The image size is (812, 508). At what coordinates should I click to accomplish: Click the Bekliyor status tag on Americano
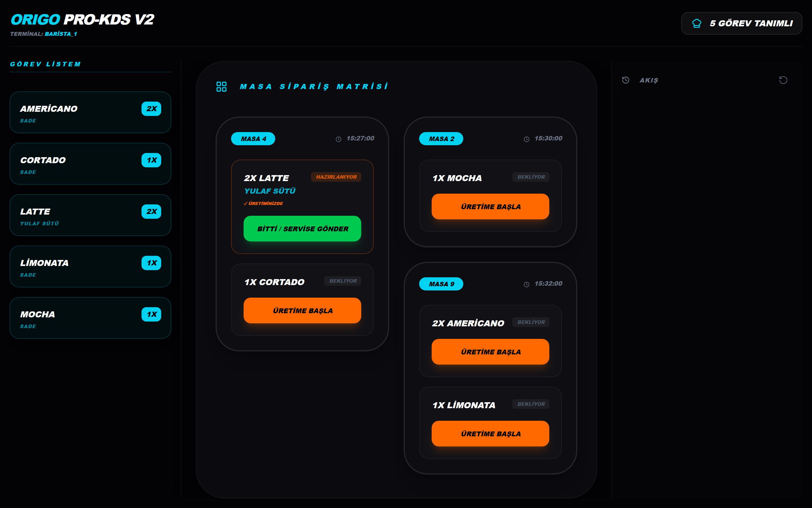coord(530,322)
